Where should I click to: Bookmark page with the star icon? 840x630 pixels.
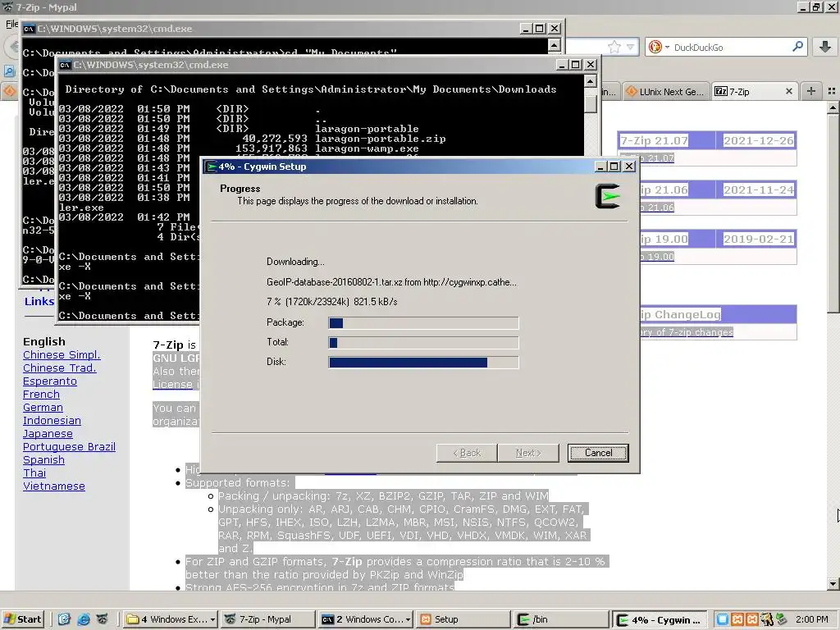(x=614, y=47)
